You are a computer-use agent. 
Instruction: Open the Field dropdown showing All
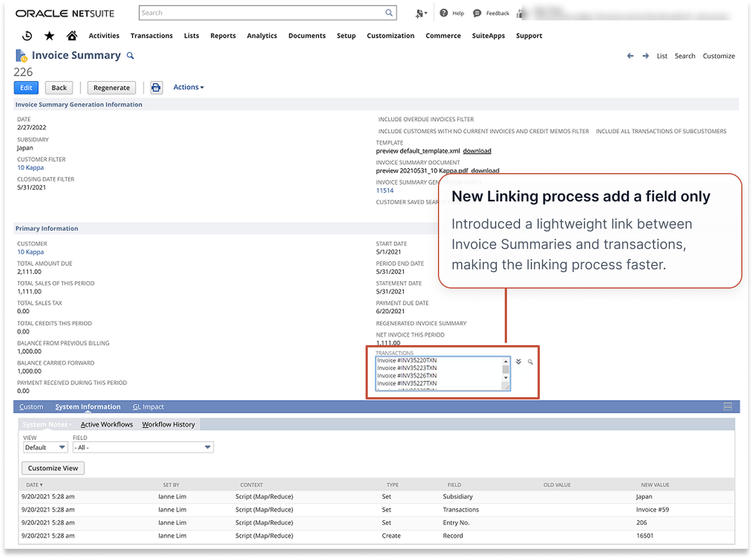(x=143, y=448)
